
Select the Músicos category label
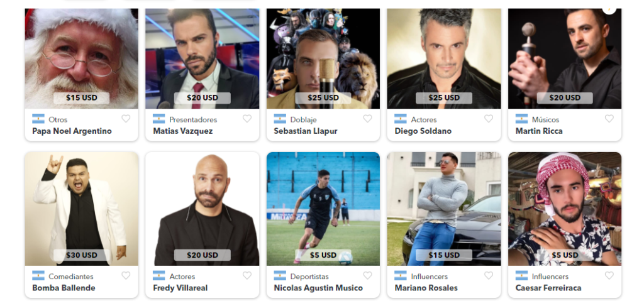(545, 119)
